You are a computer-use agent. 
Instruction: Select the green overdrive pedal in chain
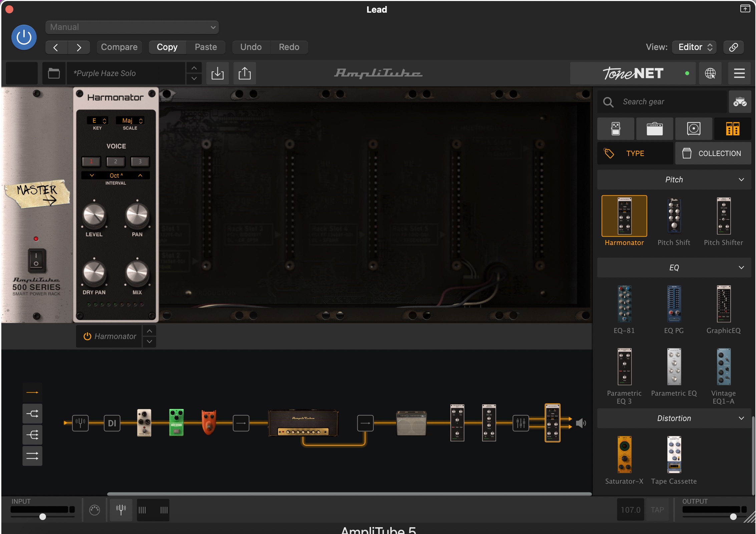click(176, 422)
